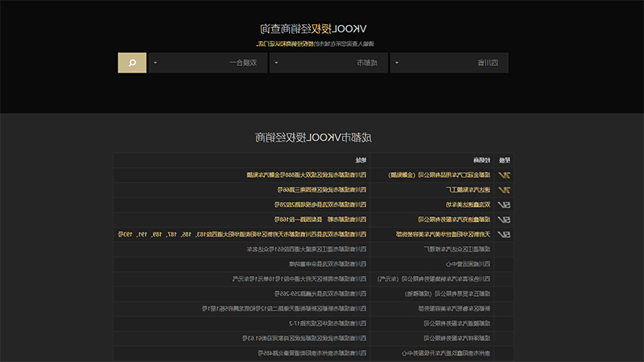Screen dimensions: 644x362
Task: Click the star-rating icon in the first dealer row
Action: point(504,175)
